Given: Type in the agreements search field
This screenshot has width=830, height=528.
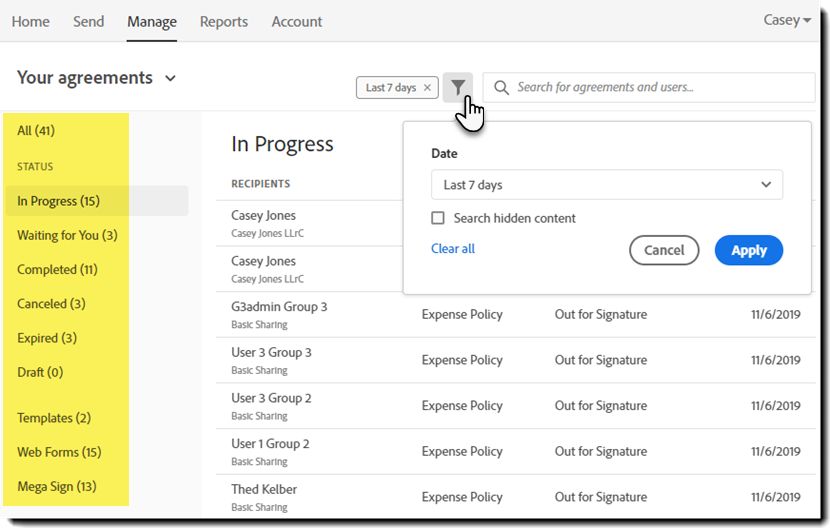Looking at the screenshot, I should [x=660, y=88].
